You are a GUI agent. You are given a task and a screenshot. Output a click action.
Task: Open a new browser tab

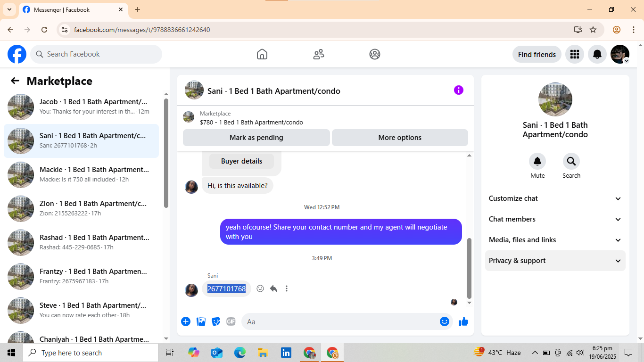coord(138,9)
